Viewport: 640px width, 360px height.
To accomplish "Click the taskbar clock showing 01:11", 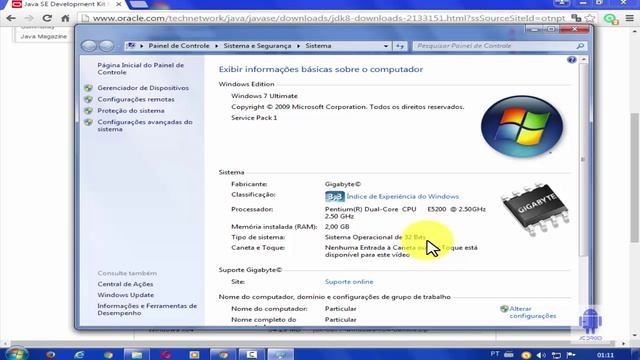I will tap(605, 355).
